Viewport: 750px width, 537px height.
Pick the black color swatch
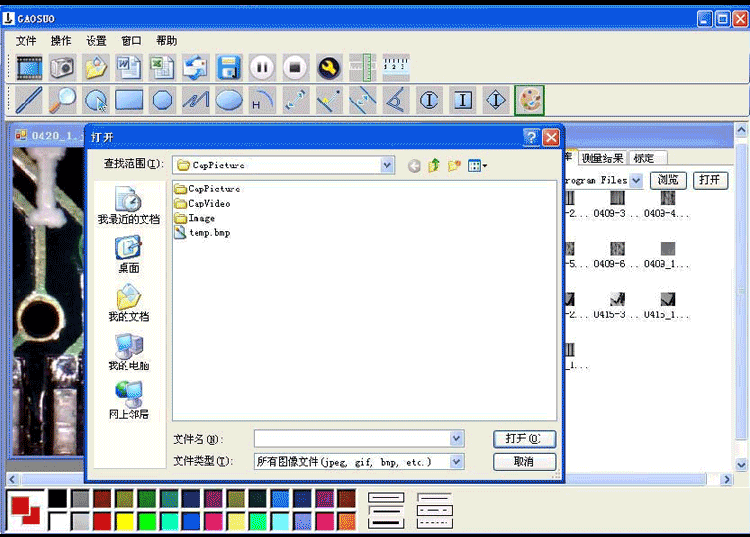click(57, 498)
